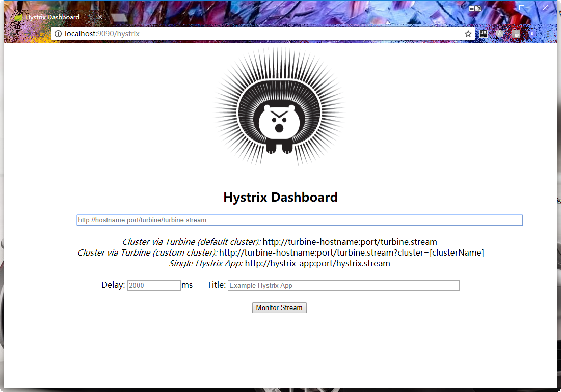Go forward with the browser forward arrow
The width and height of the screenshot is (561, 392).
tap(28, 34)
